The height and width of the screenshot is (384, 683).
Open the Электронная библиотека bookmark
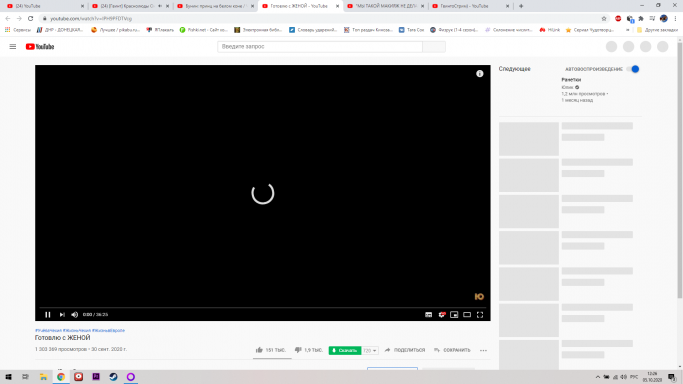point(258,30)
